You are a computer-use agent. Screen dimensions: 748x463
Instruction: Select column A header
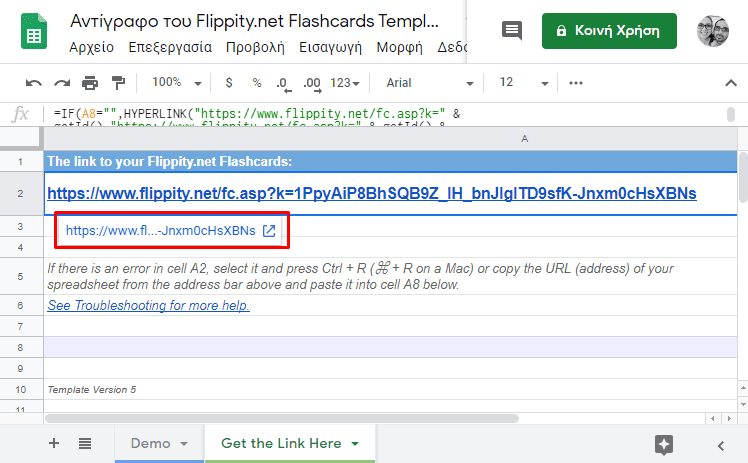[x=390, y=139]
